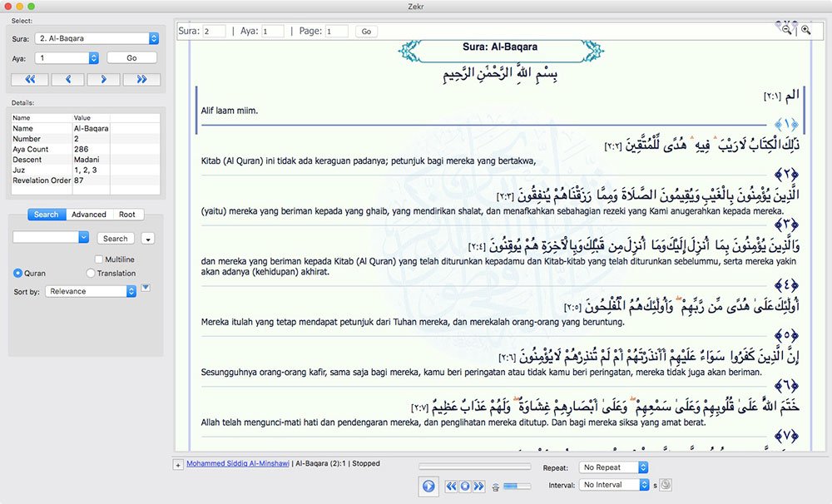Toggle the sort order triangle beside Relevance
This screenshot has height=504, width=832.
click(x=146, y=288)
